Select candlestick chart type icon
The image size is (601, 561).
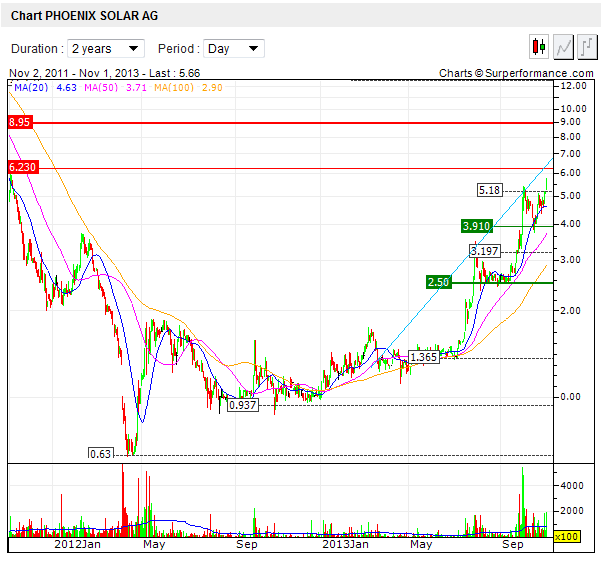click(539, 47)
